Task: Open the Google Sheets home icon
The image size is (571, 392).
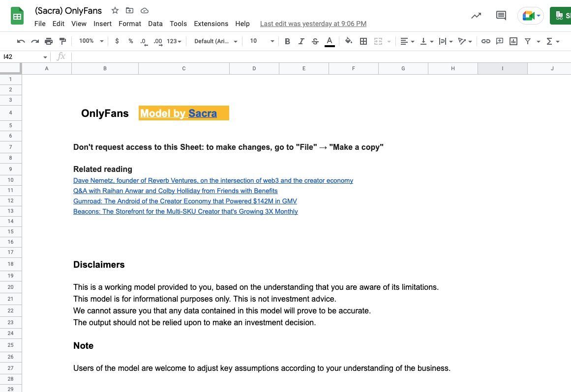Action: point(17,16)
